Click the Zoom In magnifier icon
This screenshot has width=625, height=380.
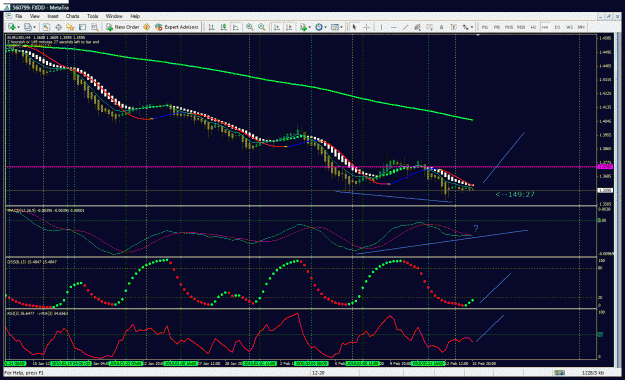tap(250, 27)
